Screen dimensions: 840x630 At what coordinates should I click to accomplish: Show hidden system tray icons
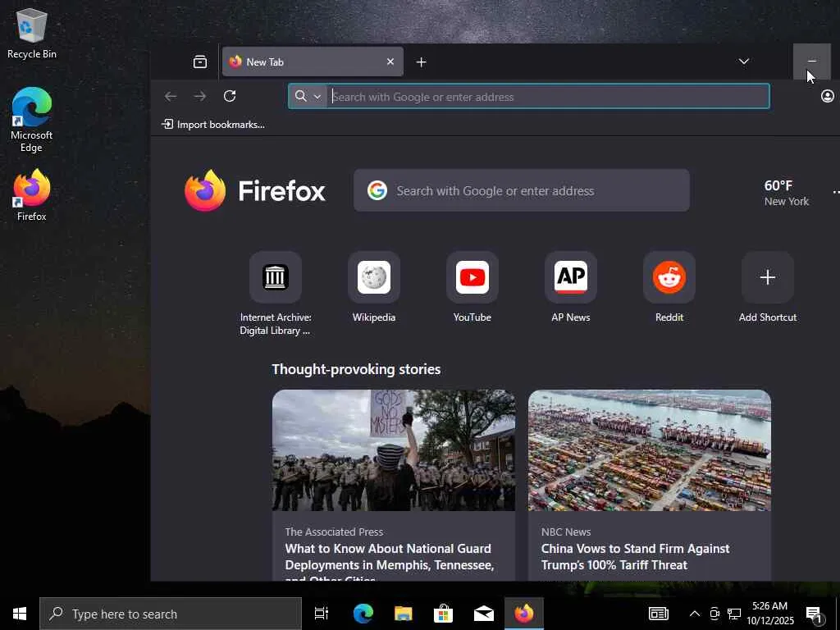(x=694, y=614)
